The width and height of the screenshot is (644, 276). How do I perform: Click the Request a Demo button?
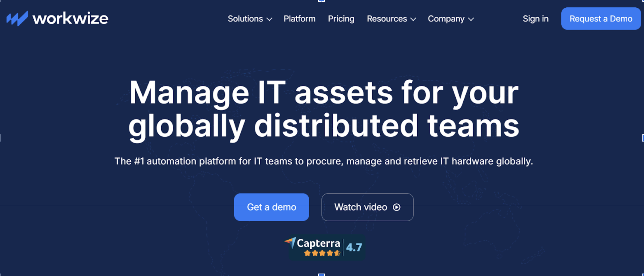pos(601,18)
